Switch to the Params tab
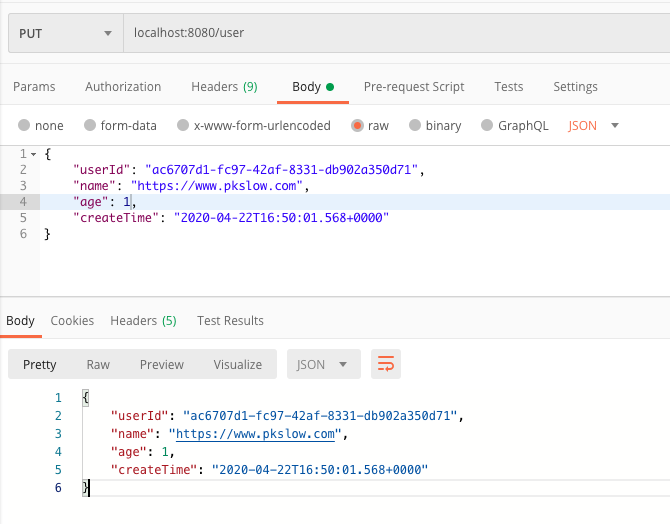 34,87
